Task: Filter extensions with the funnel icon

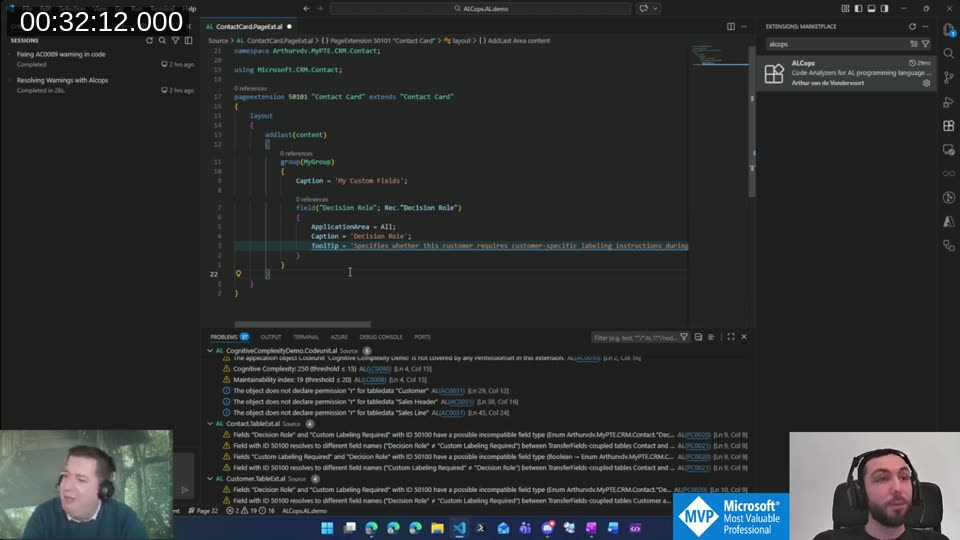Action: (926, 44)
